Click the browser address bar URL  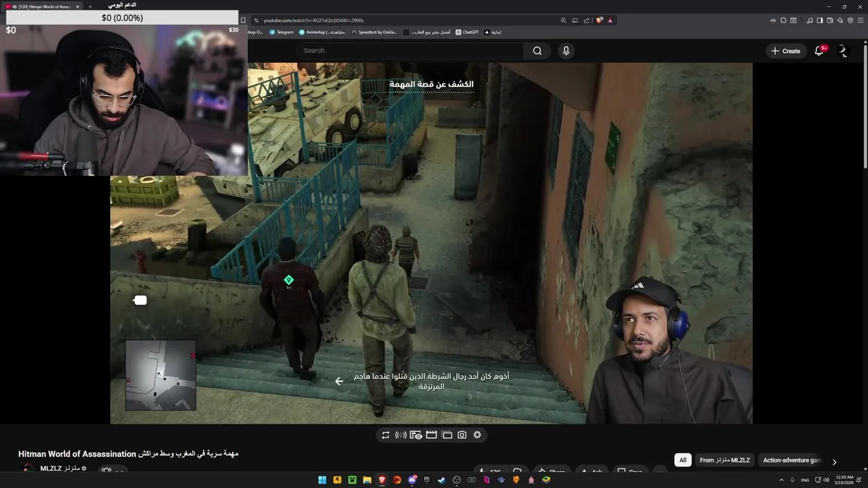click(313, 20)
